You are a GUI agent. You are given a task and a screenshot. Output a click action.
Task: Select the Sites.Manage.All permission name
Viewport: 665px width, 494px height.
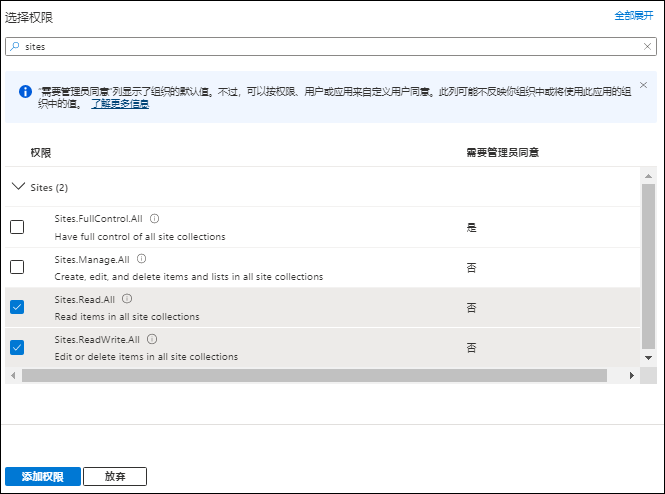pyautogui.click(x=92, y=259)
